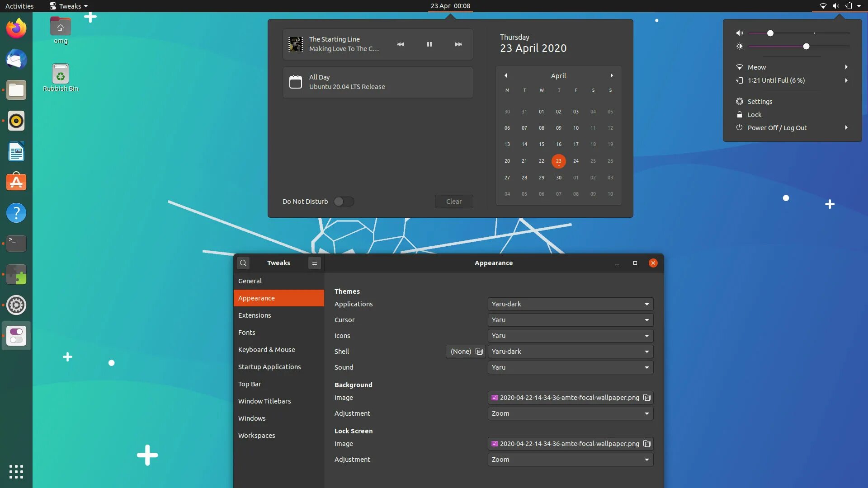
Task: Open Files manager in the dock
Action: point(16,90)
